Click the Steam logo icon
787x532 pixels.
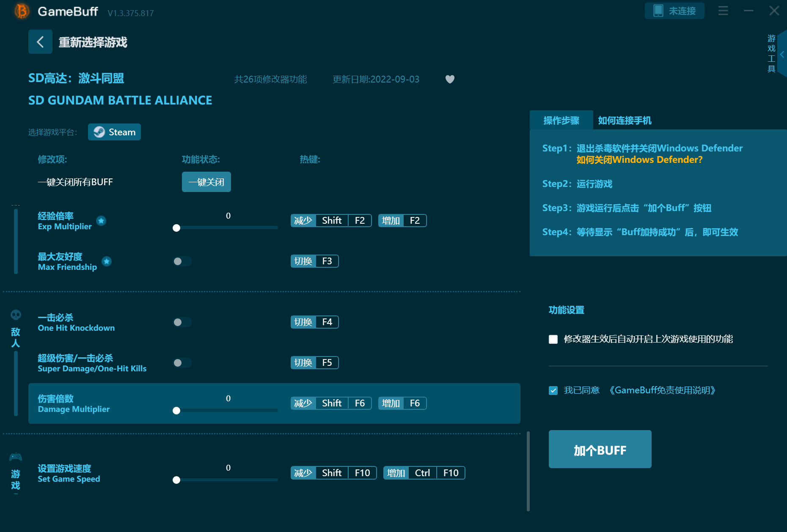pyautogui.click(x=99, y=132)
